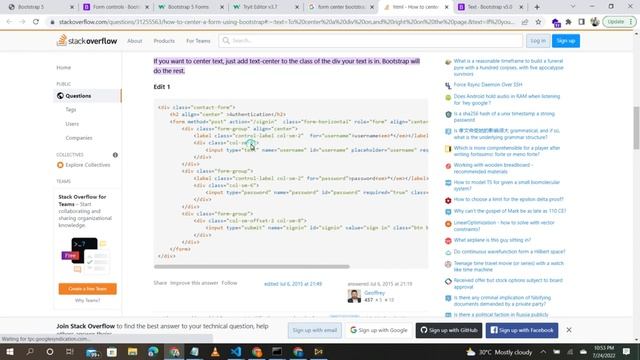
Task: Open the notification center icon
Action: (626, 351)
